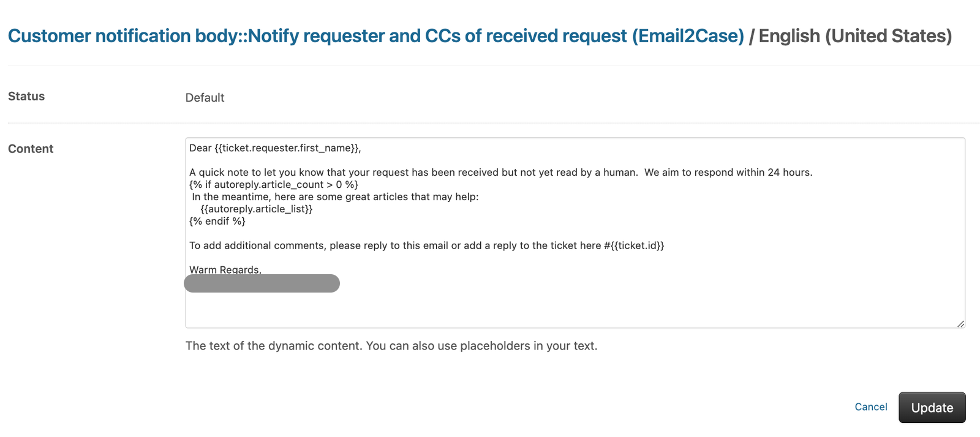Click the Update button
Screen dimensions: 980x437
click(x=932, y=407)
